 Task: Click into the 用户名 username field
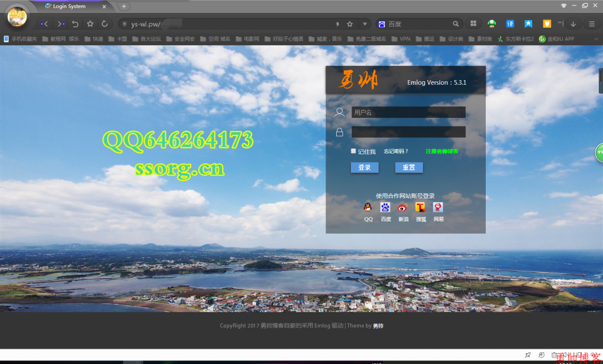(x=408, y=112)
